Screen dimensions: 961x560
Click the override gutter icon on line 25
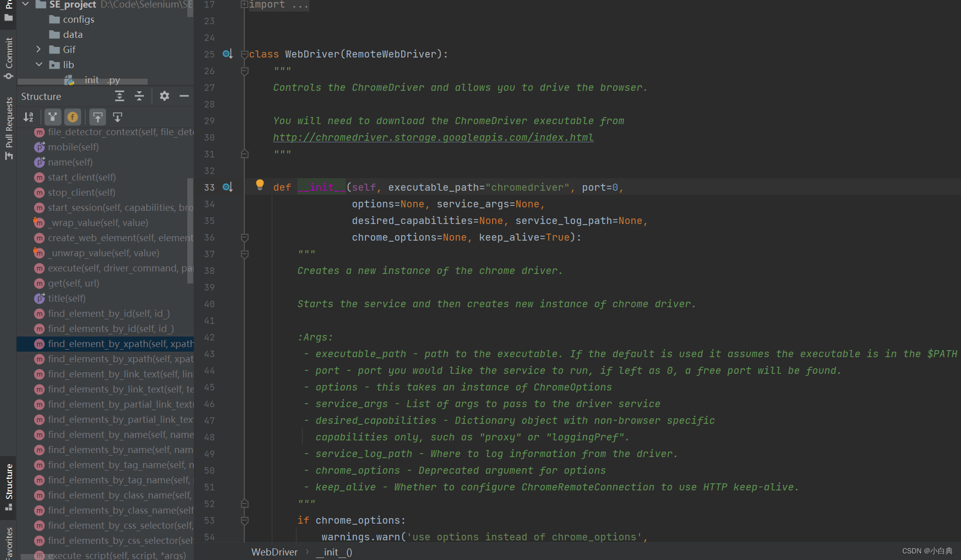(x=228, y=53)
